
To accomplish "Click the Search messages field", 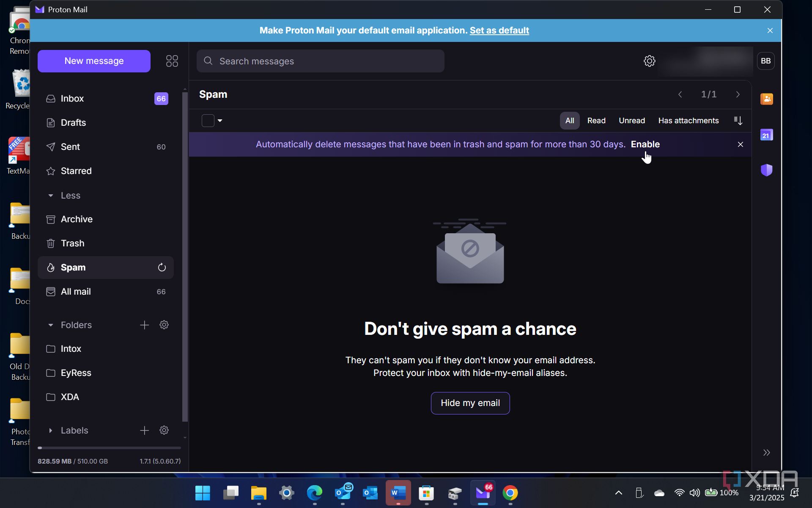I will point(320,61).
